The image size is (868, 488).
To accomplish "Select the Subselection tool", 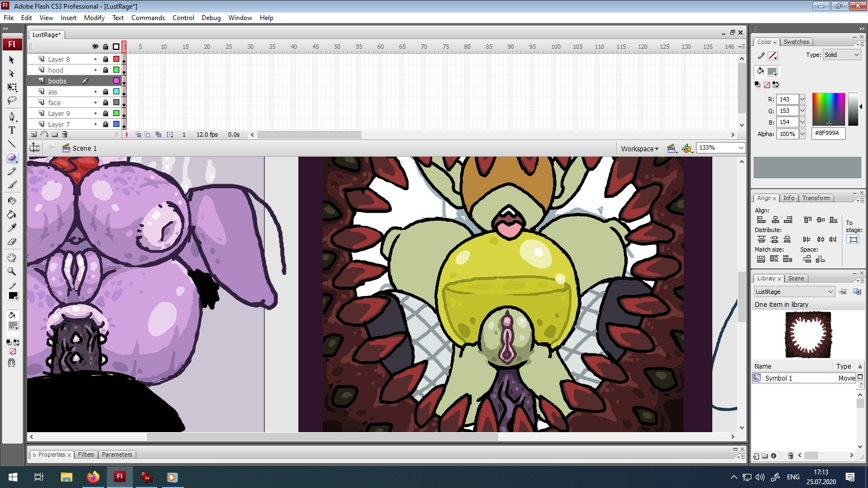I will [11, 73].
